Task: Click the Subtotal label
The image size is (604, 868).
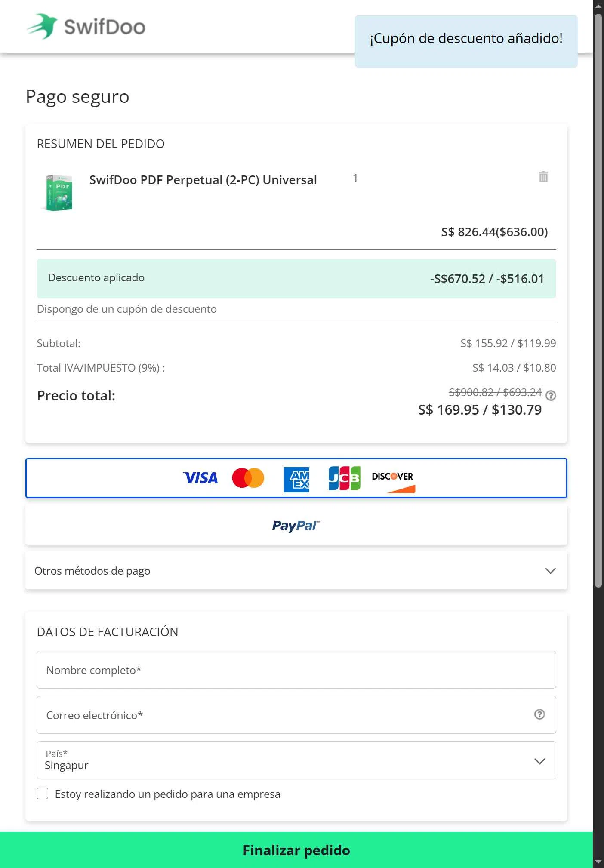Action: 59,343
